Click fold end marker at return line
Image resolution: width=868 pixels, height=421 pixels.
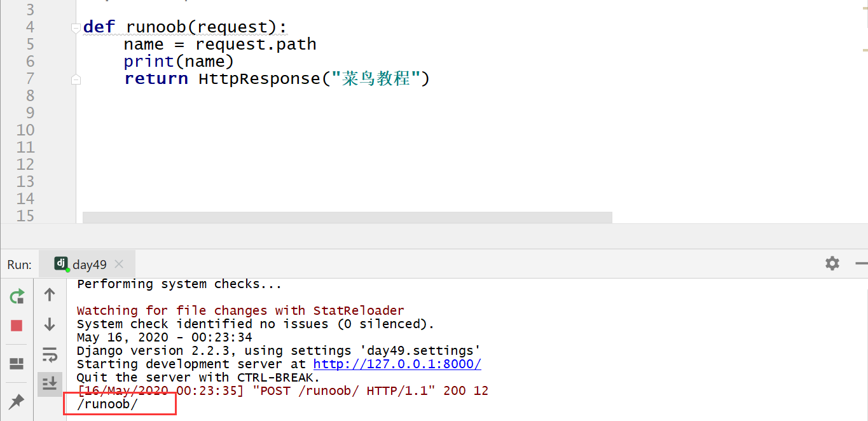pyautogui.click(x=76, y=79)
